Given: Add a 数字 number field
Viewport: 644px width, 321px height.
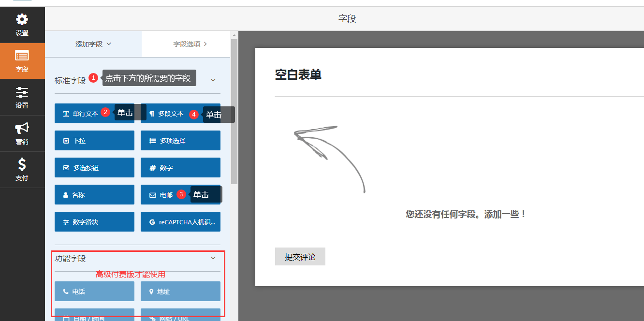Looking at the screenshot, I should tap(180, 168).
